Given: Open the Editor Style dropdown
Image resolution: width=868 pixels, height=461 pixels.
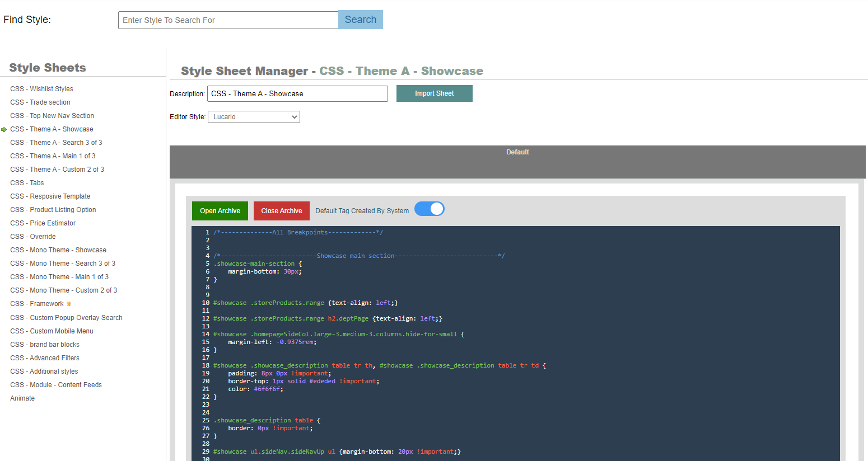Looking at the screenshot, I should click(x=254, y=117).
